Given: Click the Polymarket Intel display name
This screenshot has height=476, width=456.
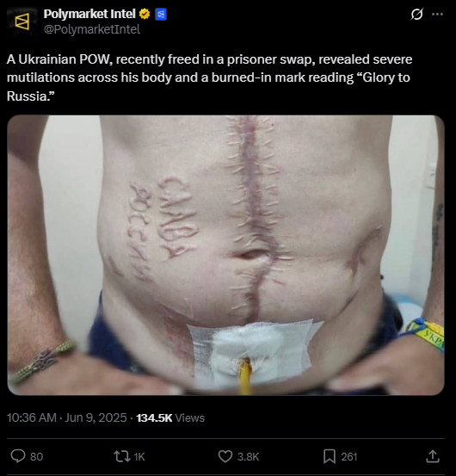Looking at the screenshot, I should 89,14.
